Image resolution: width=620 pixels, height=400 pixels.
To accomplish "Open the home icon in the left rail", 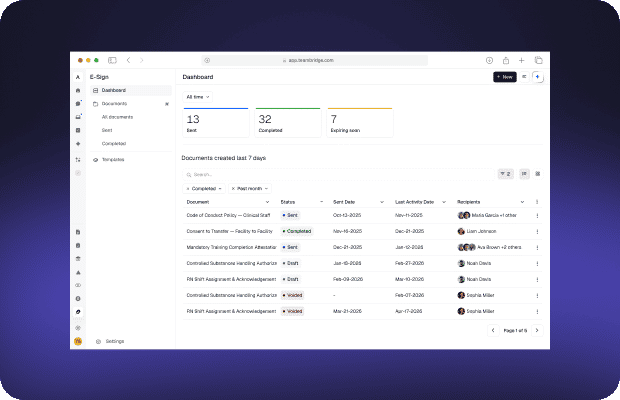I will [78, 91].
